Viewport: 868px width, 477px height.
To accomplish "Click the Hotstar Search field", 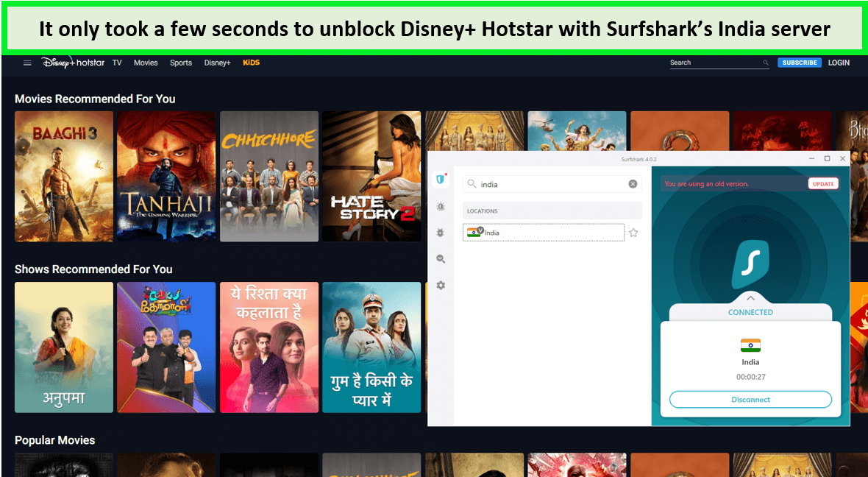I will pyautogui.click(x=719, y=63).
